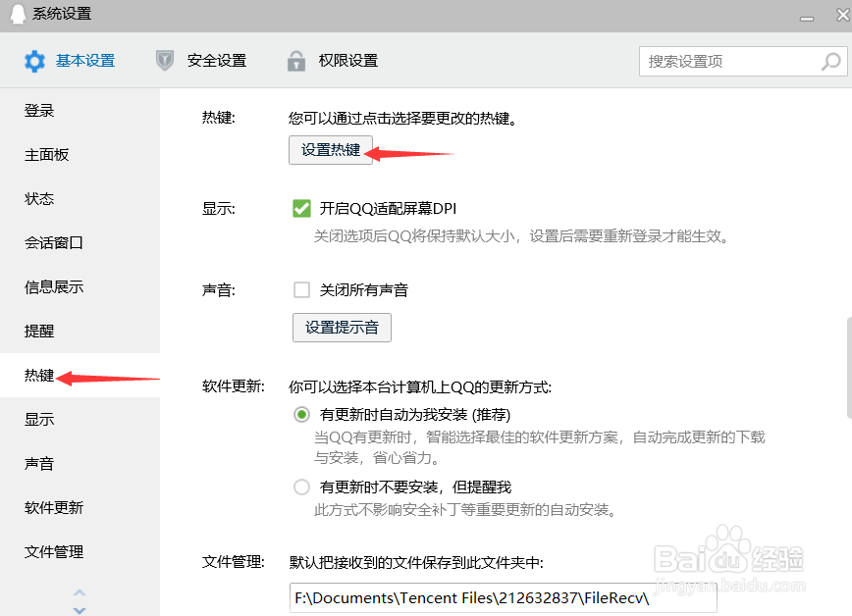Viewport: 852px width, 616px height.
Task: Click the 搜索设置项 search field
Action: 743,61
